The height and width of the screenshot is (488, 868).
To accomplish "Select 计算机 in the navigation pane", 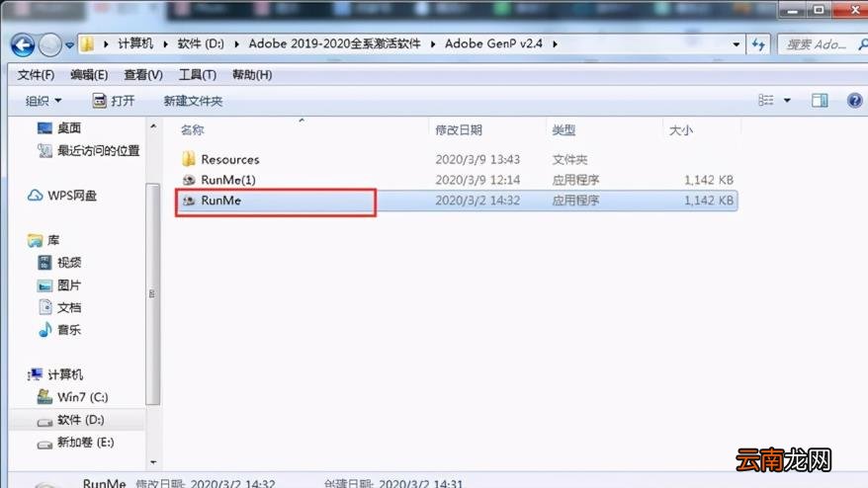I will tap(54, 374).
